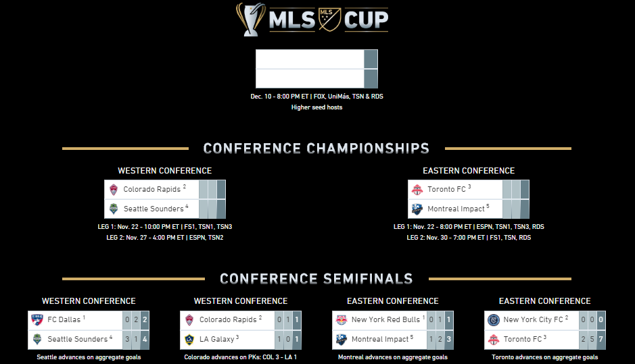Image resolution: width=635 pixels, height=364 pixels.
Task: Click the FC Dallas team crest
Action: point(37,320)
